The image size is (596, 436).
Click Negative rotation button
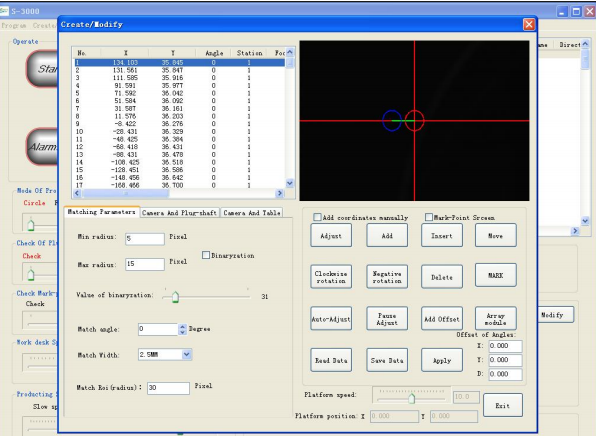387,277
